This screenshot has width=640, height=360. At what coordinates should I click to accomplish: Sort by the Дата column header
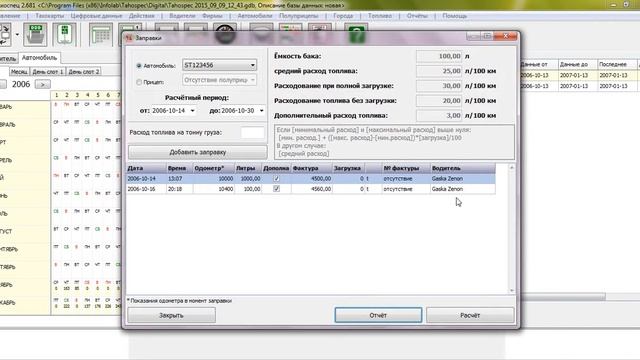coord(146,168)
